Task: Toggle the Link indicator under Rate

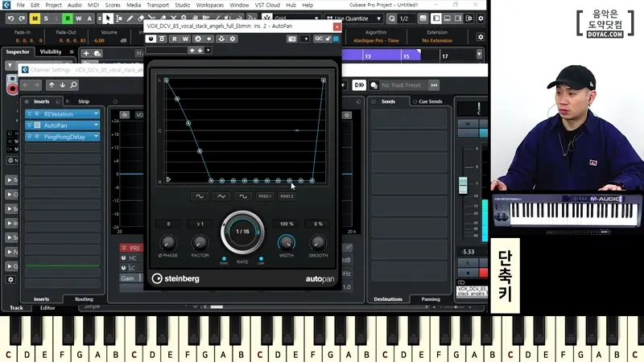Action: (261, 259)
